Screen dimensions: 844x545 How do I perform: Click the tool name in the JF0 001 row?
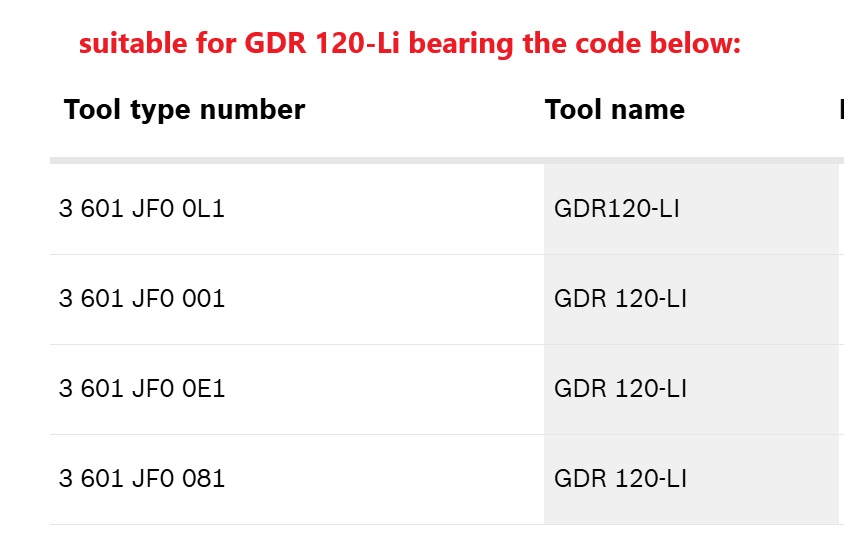pyautogui.click(x=620, y=299)
